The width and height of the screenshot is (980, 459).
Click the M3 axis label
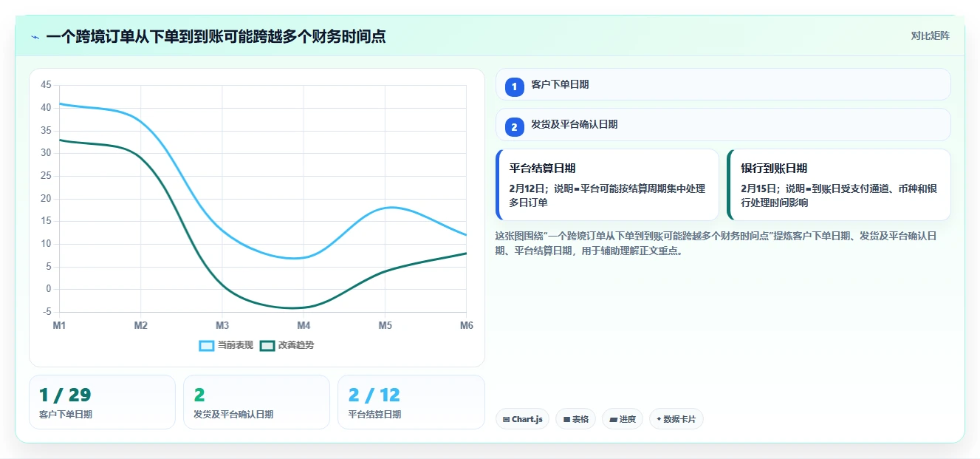tap(222, 325)
